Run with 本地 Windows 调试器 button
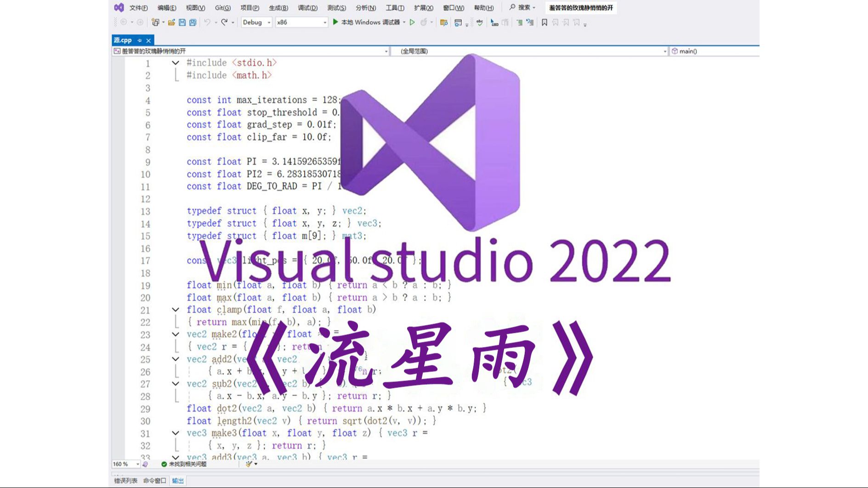 (366, 22)
